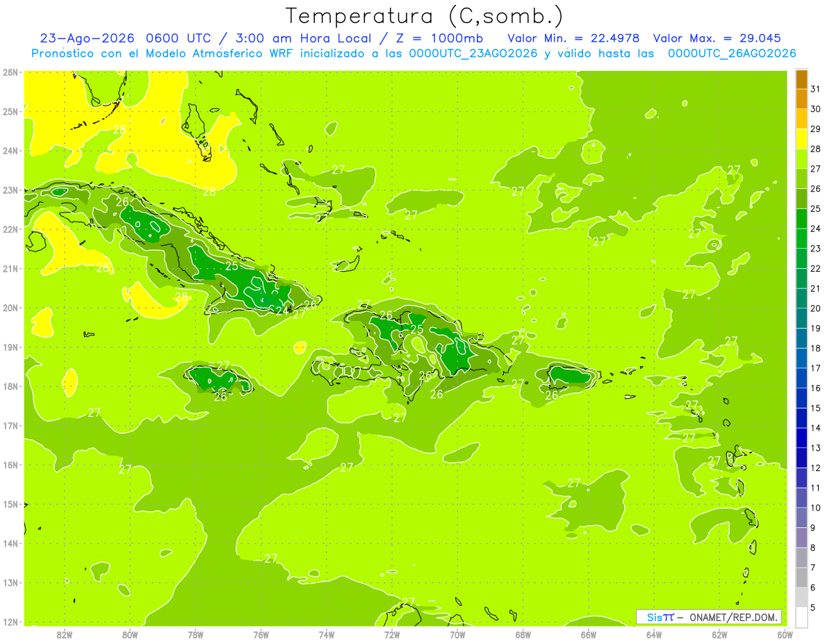The width and height of the screenshot is (834, 644).
Task: Select the "Z = 1000mb" level text
Action: tap(439, 38)
